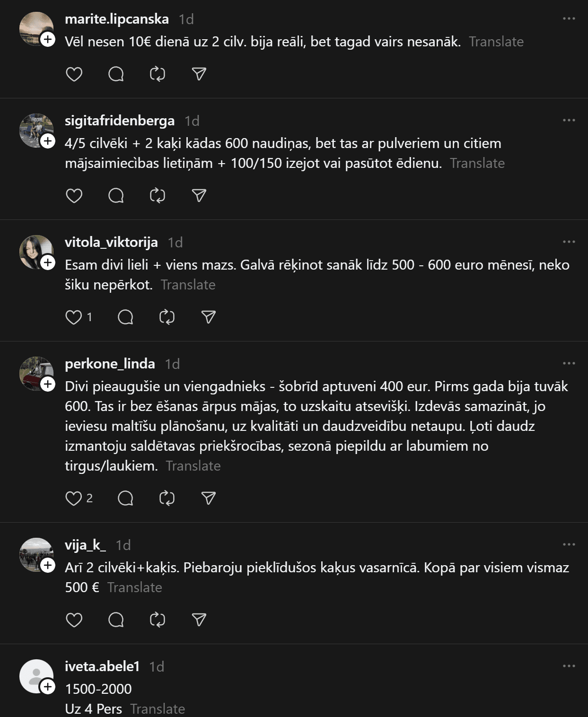Follow iveta.abele1 via avatar plus badge
The image size is (588, 717).
pyautogui.click(x=48, y=687)
